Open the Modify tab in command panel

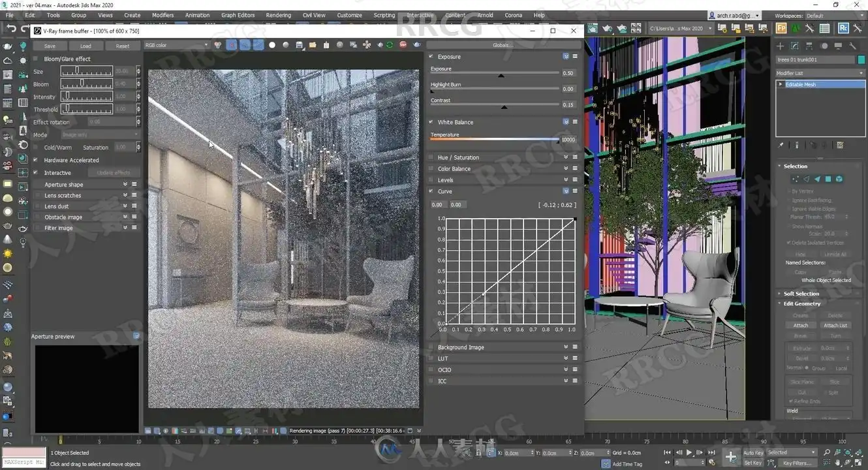click(x=794, y=46)
